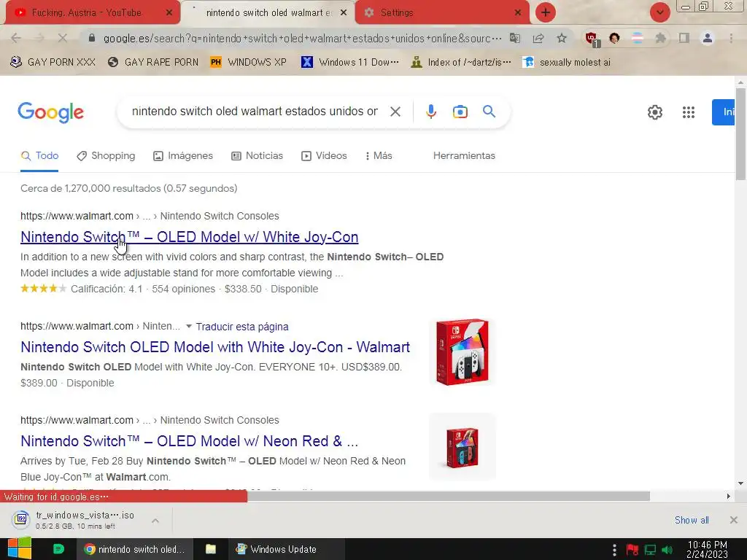
Task: Click the white Joy-Con Switch box thumbnail
Action: pyautogui.click(x=462, y=351)
